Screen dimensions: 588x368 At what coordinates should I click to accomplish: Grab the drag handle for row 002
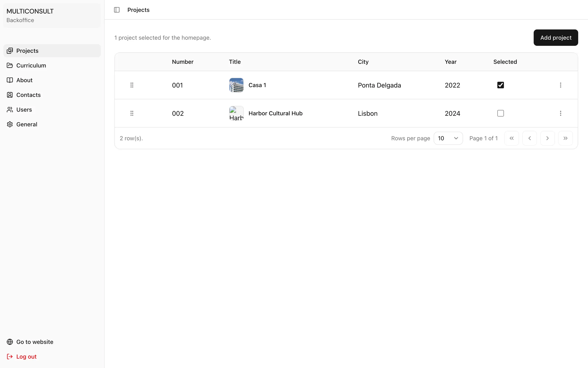132,113
